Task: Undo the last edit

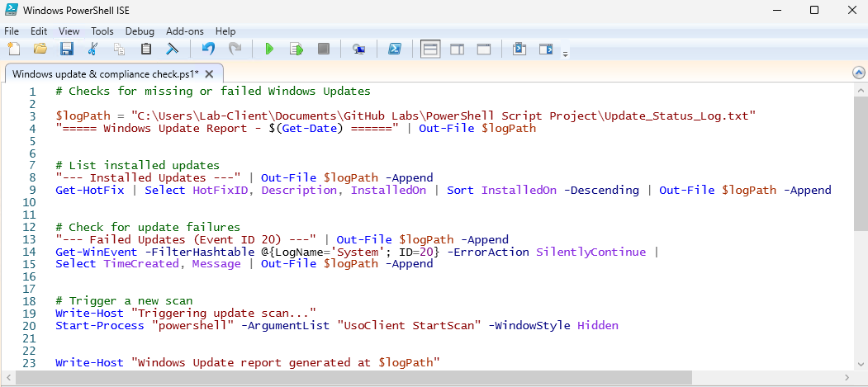Action: pos(208,49)
